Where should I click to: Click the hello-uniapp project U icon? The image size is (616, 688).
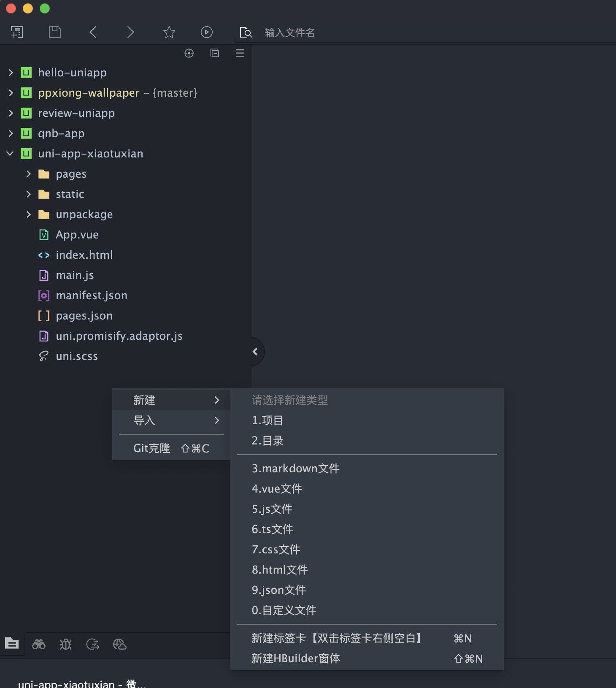pyautogui.click(x=26, y=73)
